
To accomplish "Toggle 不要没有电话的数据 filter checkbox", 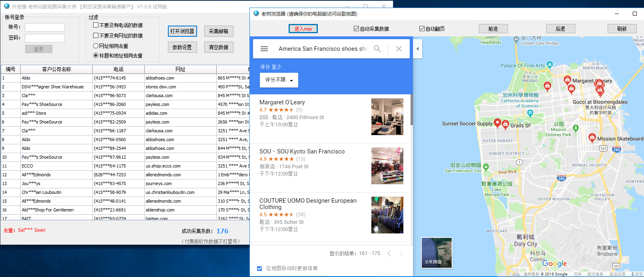I will (x=96, y=25).
